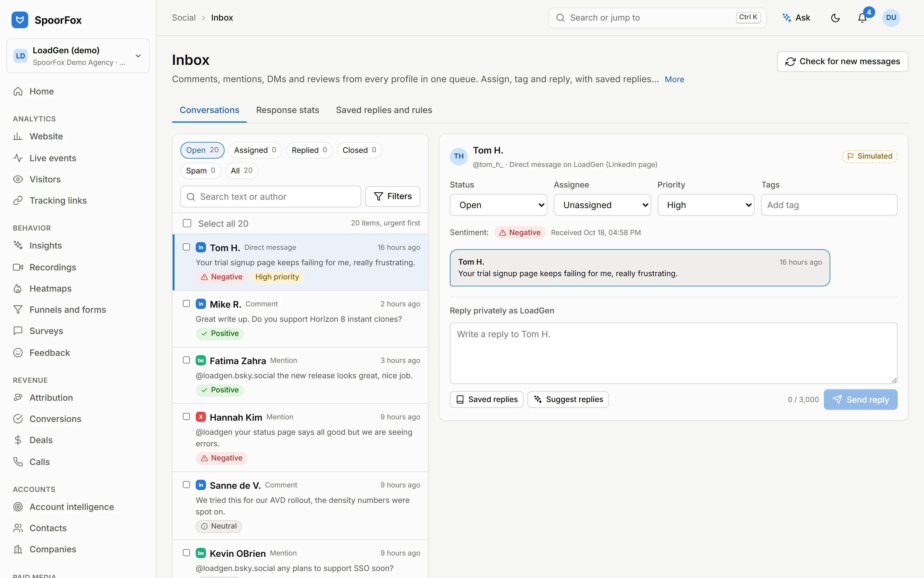924x578 pixels.
Task: Check the Hannah Kim conversation checkbox
Action: (186, 417)
